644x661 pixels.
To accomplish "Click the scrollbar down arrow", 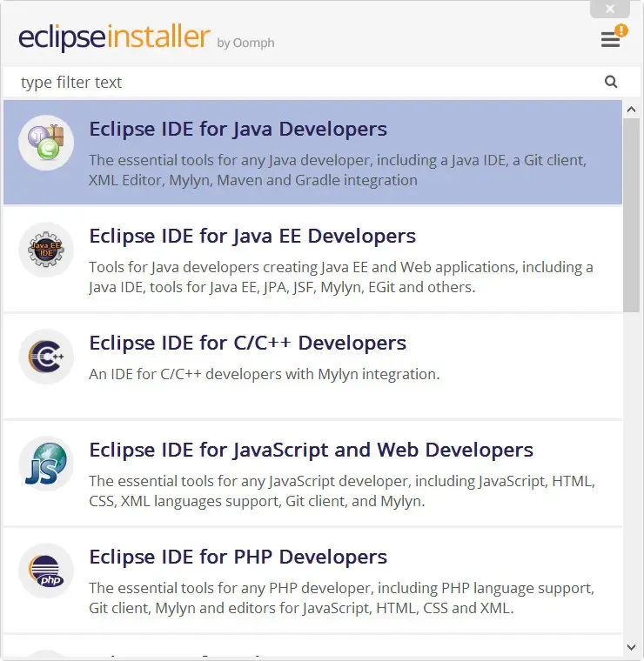I will (x=631, y=647).
